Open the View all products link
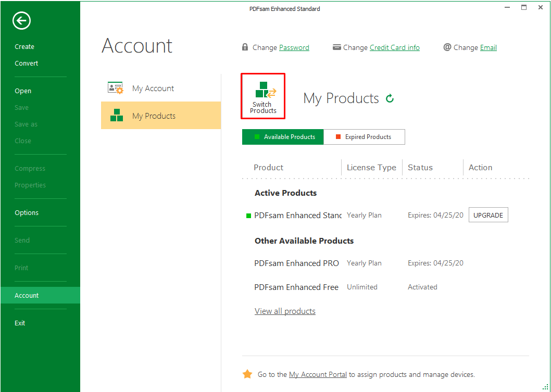The height and width of the screenshot is (392, 551). (x=285, y=311)
